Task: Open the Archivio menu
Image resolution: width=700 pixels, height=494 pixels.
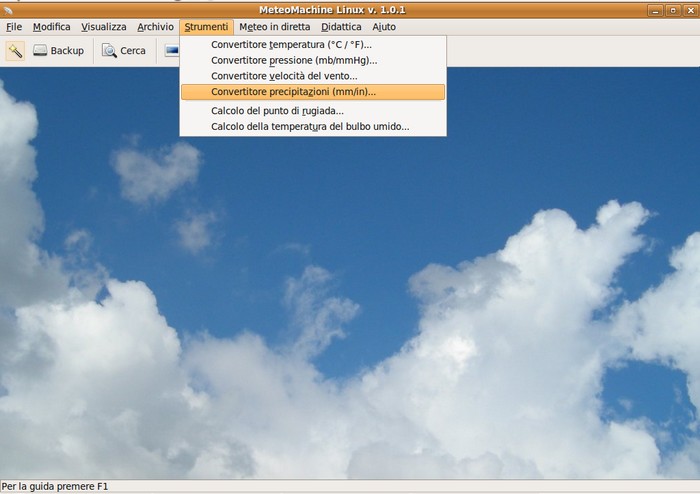Action: tap(155, 27)
